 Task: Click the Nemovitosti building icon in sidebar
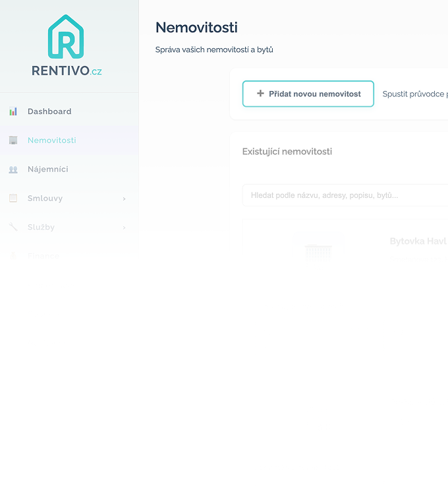(x=13, y=140)
